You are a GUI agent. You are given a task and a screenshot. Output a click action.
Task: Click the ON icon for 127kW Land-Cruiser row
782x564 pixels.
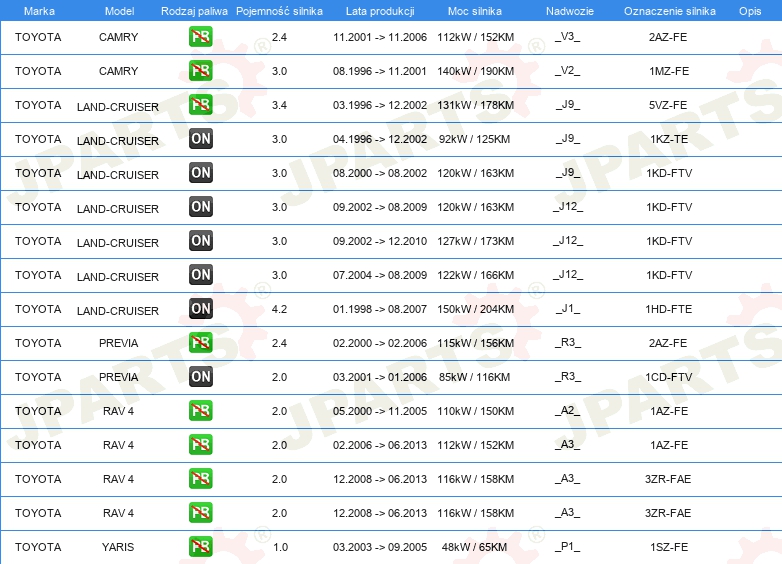pos(200,241)
